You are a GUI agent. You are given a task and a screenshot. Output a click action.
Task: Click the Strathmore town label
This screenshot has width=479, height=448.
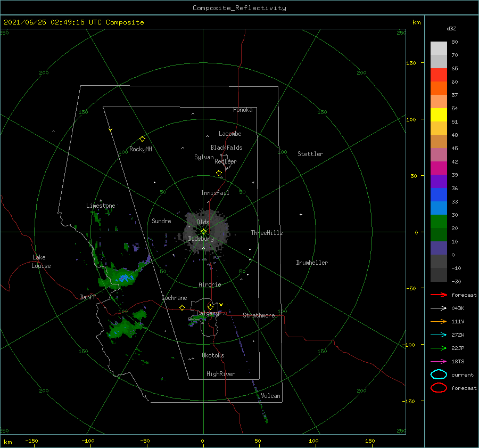(259, 315)
